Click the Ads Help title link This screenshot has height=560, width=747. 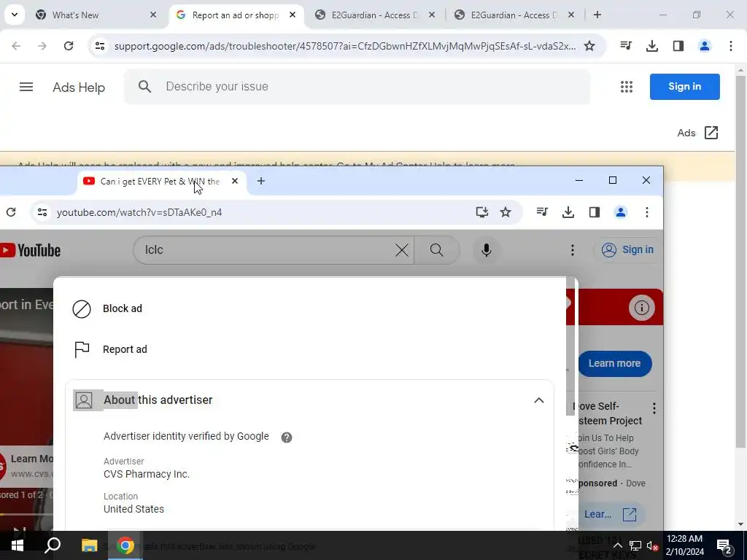(79, 87)
